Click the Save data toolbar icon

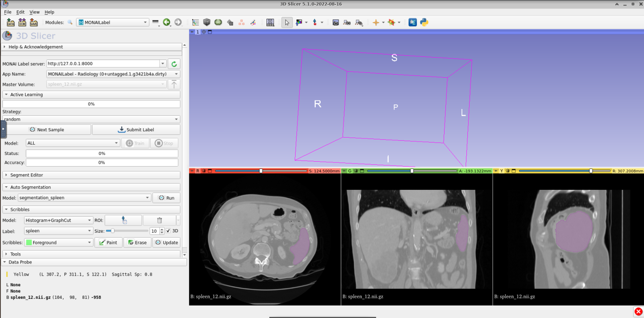pos(34,22)
